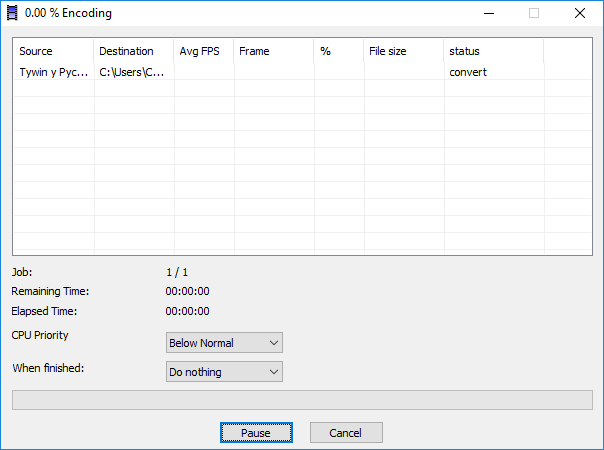604x450 pixels.
Task: Select the source cell 'Tywin y Pyc...'
Action: [x=54, y=72]
